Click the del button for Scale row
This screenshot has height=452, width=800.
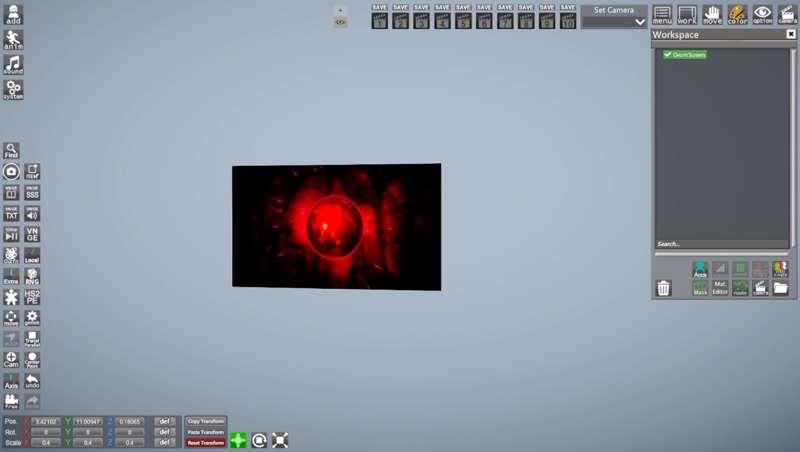click(165, 442)
